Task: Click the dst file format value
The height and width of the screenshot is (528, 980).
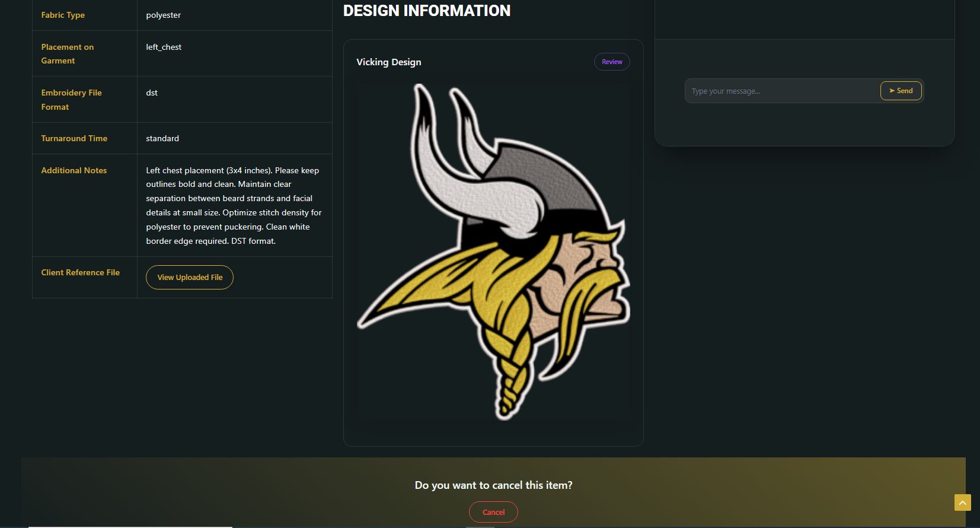Action: (x=152, y=93)
